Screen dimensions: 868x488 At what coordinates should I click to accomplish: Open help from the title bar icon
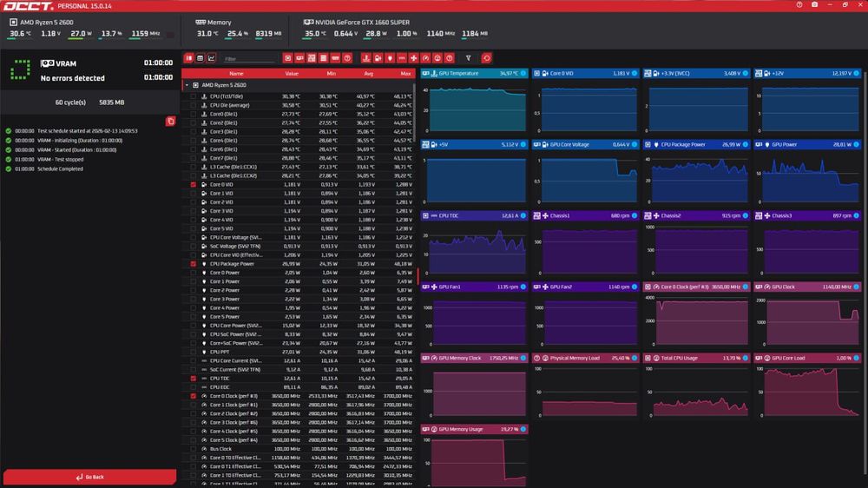(x=799, y=4)
